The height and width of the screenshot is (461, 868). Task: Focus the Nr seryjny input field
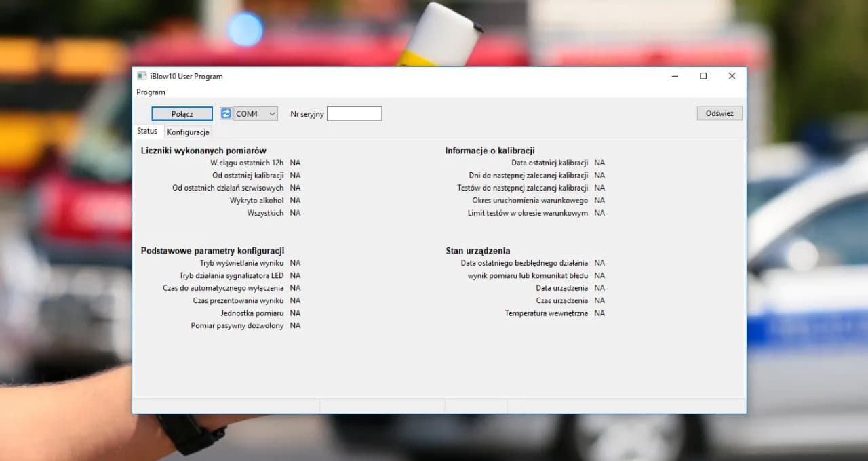354,114
